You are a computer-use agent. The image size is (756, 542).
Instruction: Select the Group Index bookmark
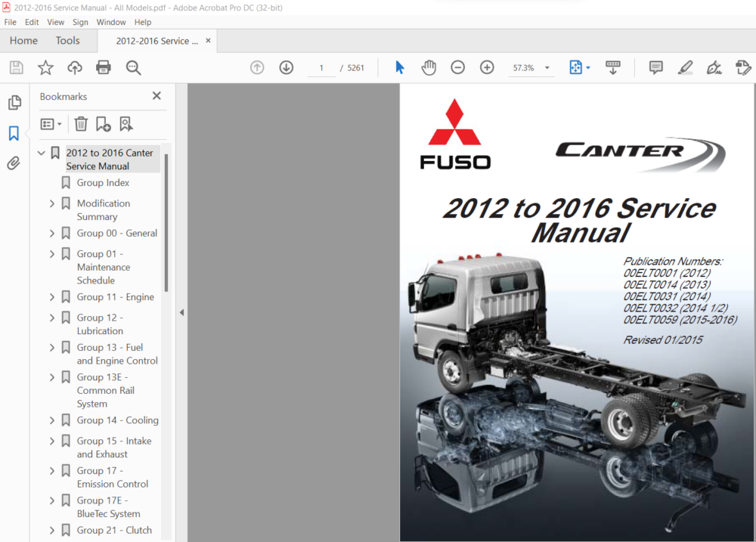[x=103, y=183]
